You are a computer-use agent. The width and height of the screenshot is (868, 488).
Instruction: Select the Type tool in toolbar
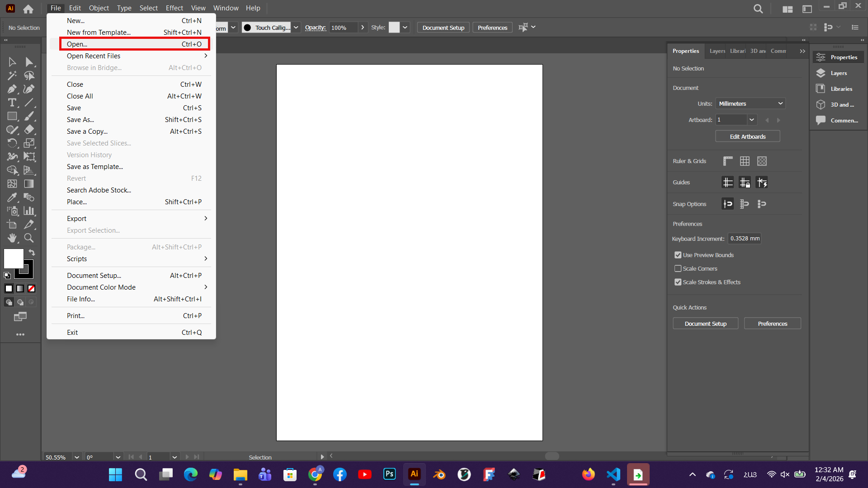click(x=12, y=103)
